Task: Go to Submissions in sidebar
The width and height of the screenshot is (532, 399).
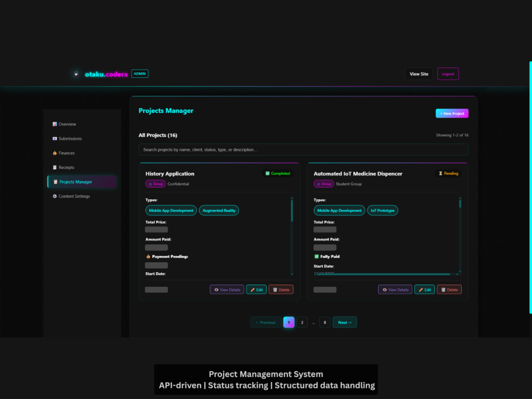Action: click(x=82, y=138)
